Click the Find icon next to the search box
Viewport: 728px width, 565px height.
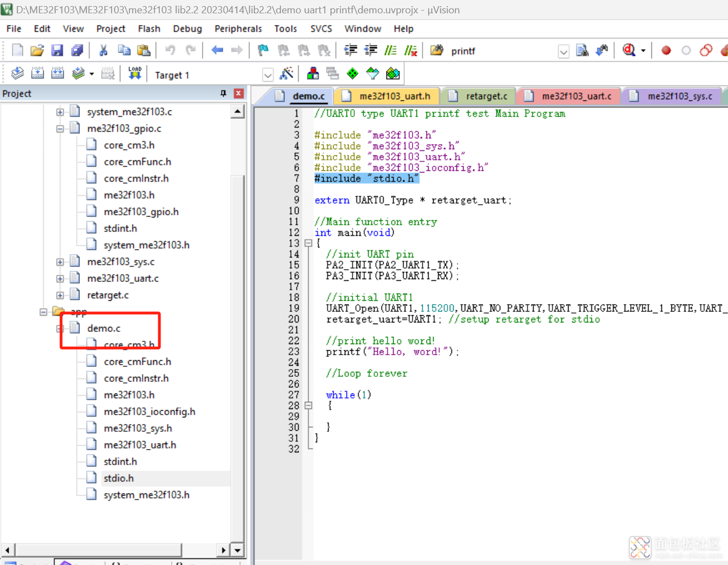(x=582, y=51)
